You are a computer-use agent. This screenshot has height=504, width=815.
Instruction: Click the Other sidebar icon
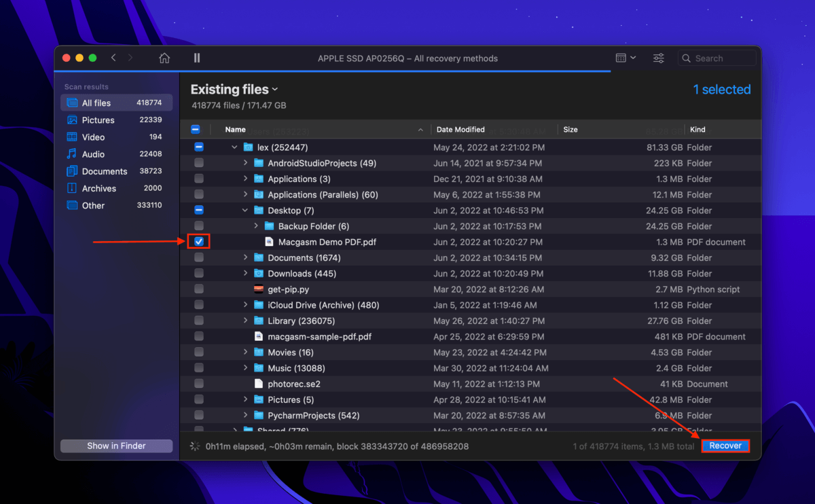(72, 205)
